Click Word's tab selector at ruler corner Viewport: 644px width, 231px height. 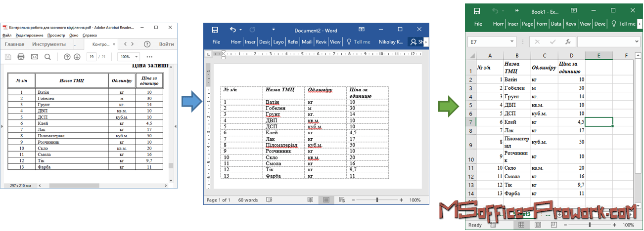pos(208,53)
